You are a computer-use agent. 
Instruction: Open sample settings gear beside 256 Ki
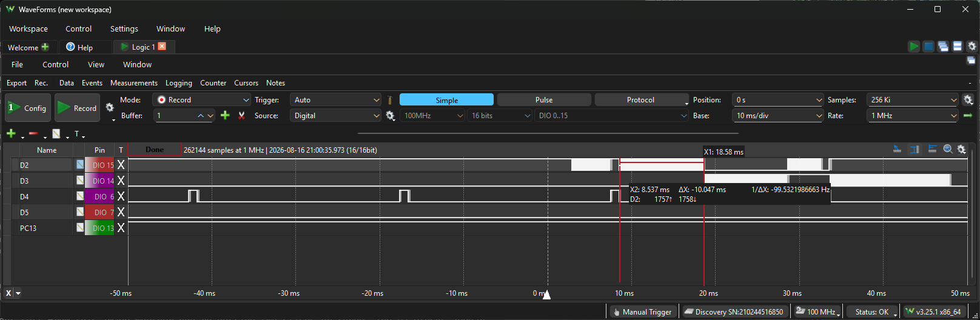[x=968, y=100]
